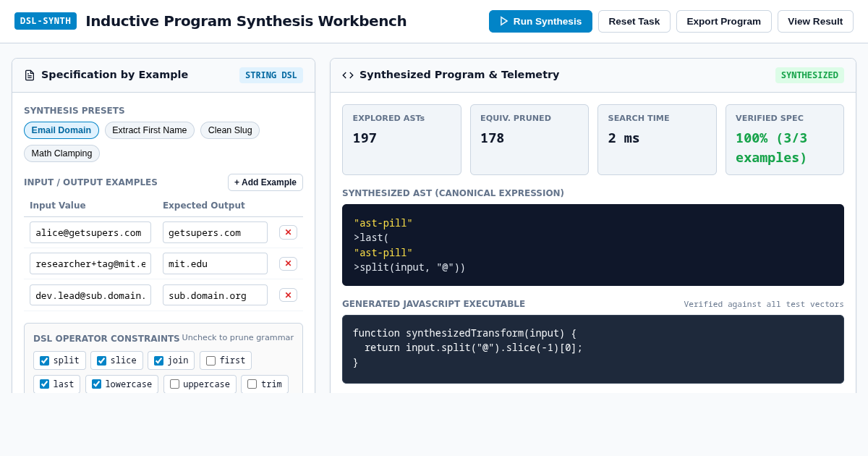
Task: Select the Clean Slug preset
Action: [230, 130]
